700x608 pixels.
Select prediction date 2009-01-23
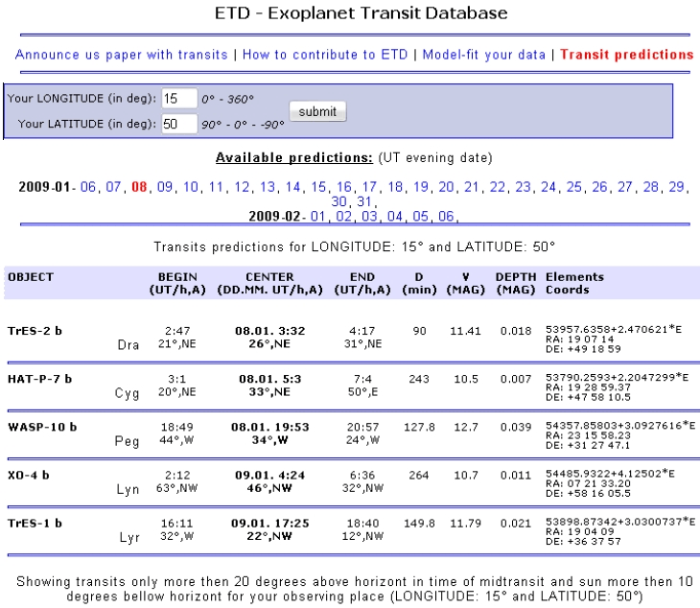click(523, 187)
